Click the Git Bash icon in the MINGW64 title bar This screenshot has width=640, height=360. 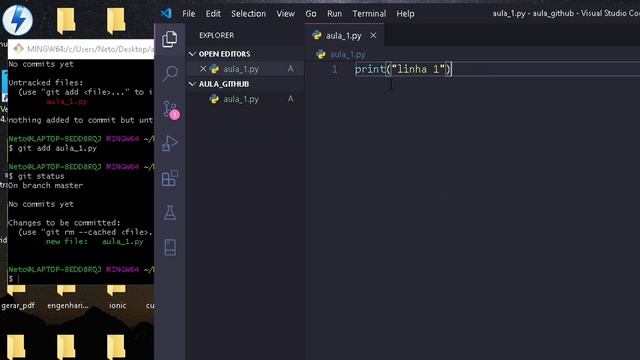click(18, 49)
